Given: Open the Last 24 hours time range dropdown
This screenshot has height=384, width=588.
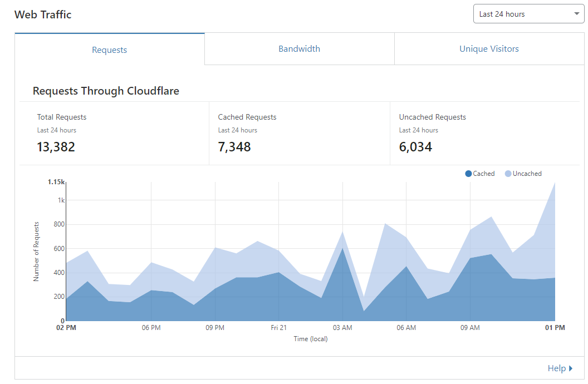Looking at the screenshot, I should pyautogui.click(x=529, y=14).
